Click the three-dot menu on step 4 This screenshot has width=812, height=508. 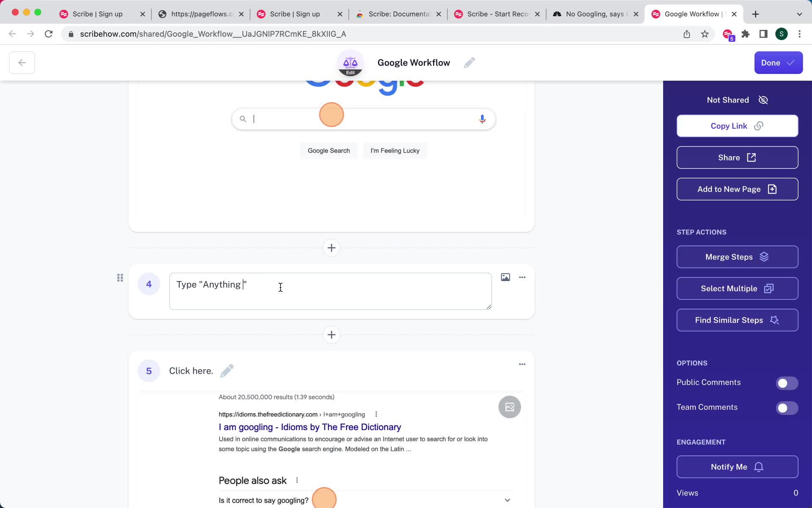tap(522, 277)
